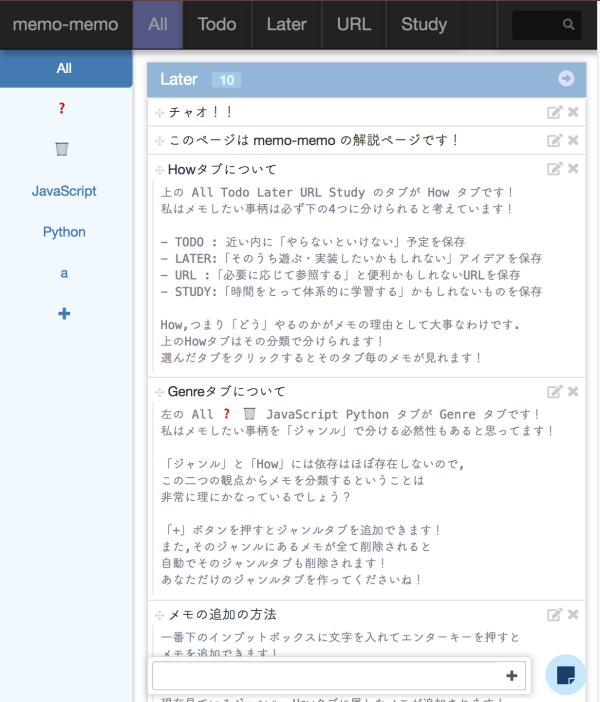Open the trash can genre in sidebar
This screenshot has height=702, width=600.
click(62, 149)
